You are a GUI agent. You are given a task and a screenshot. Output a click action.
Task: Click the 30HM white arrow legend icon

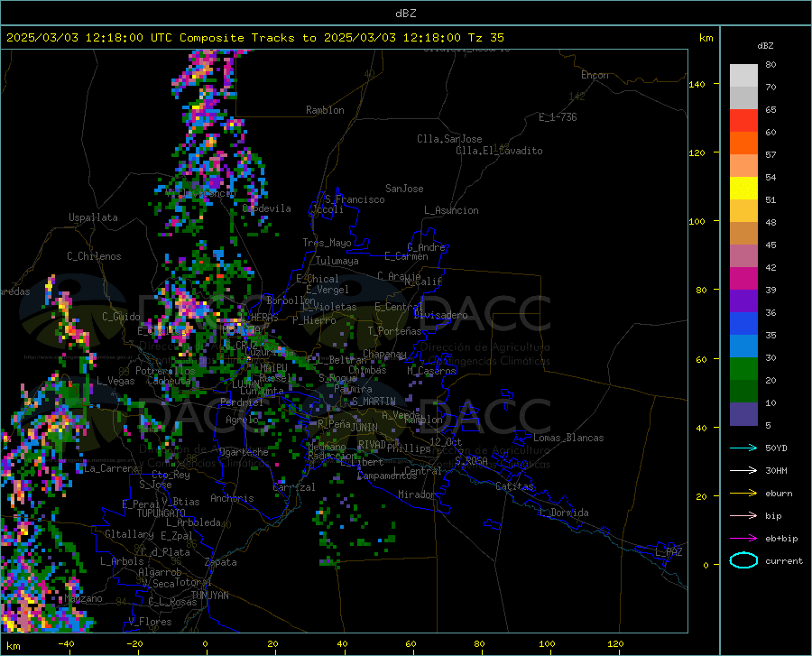(x=743, y=470)
